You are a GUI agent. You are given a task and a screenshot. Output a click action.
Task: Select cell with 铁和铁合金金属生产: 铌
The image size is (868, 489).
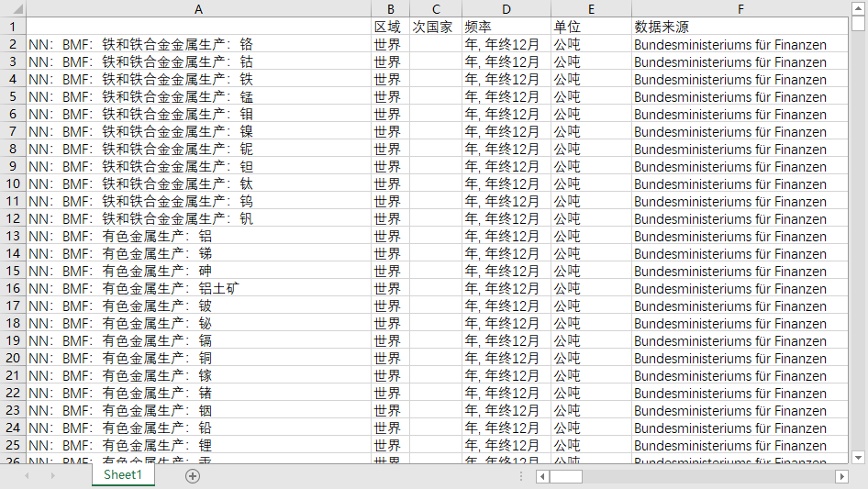coord(199,149)
